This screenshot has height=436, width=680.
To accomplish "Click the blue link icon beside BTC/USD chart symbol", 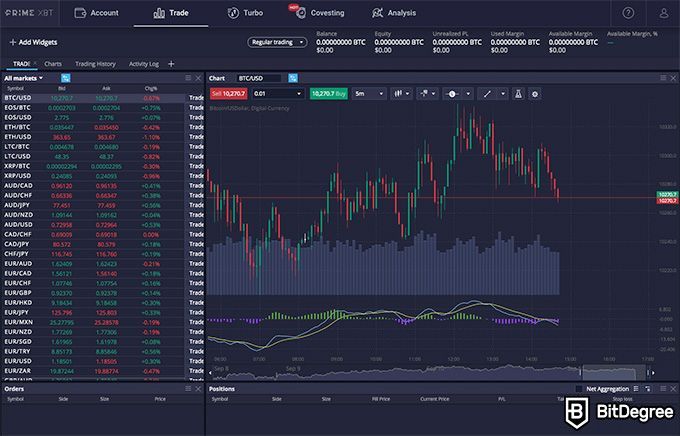I will 293,78.
